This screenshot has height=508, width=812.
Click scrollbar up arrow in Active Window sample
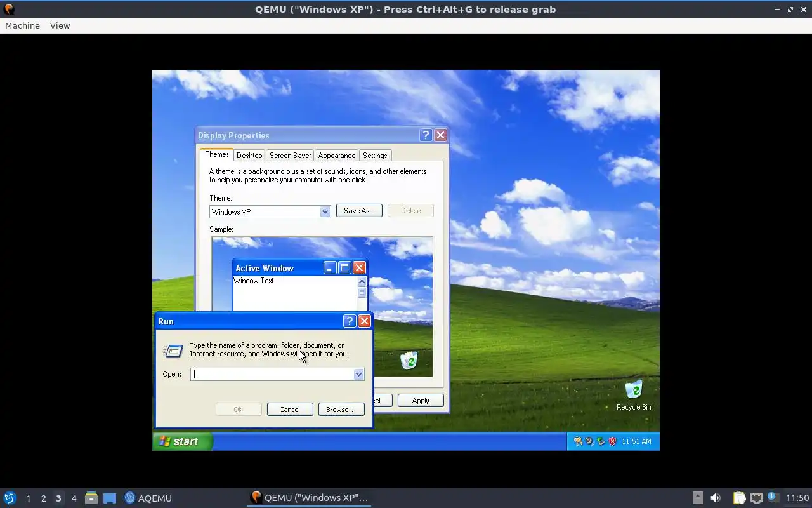(362, 281)
